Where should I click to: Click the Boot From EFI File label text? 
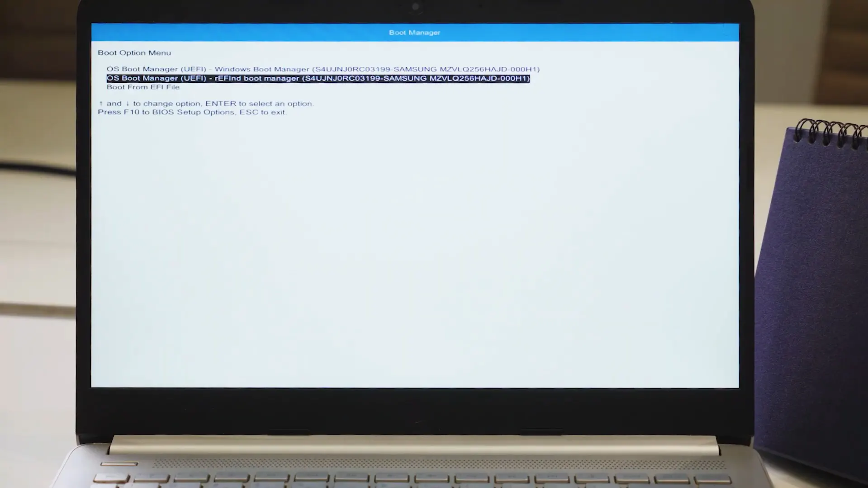pos(143,87)
